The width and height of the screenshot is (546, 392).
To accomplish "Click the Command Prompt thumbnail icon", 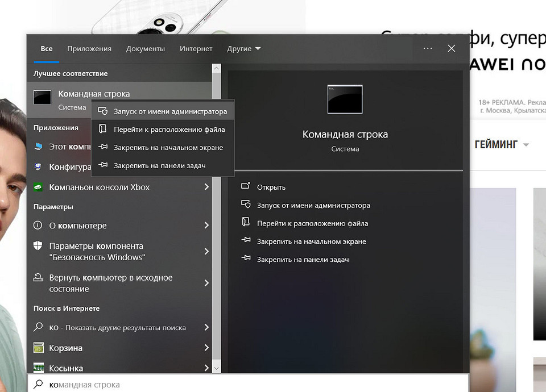I will click(344, 98).
